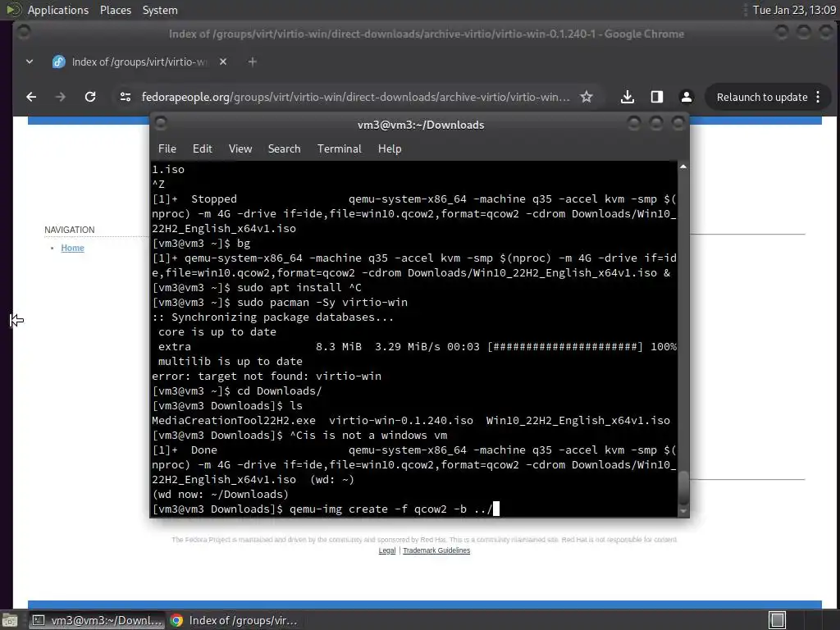Go back using Chrome's back arrow

(32, 97)
